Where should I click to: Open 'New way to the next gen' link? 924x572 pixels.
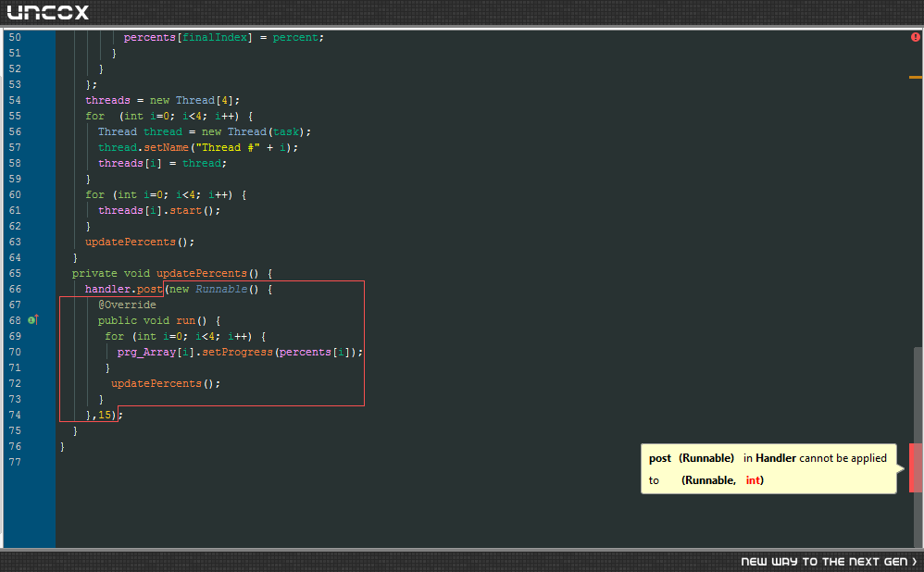[x=829, y=562]
